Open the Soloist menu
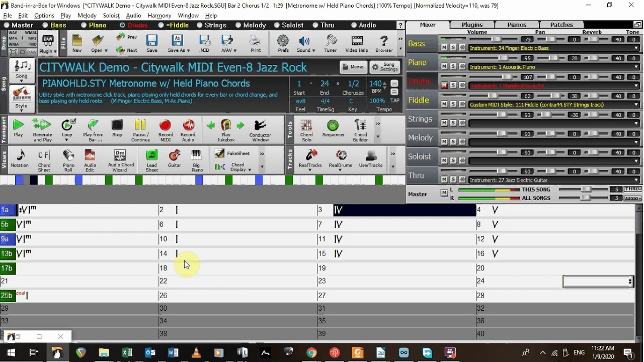The image size is (644, 362). pyautogui.click(x=111, y=16)
